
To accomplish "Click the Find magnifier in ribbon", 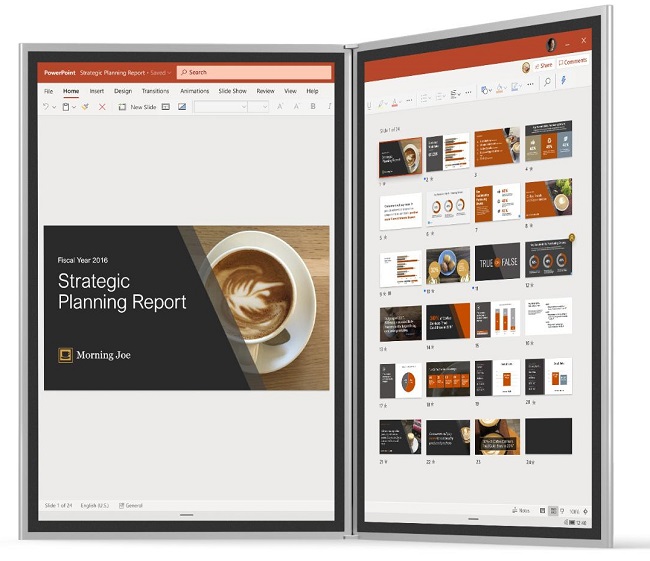I will tap(548, 82).
